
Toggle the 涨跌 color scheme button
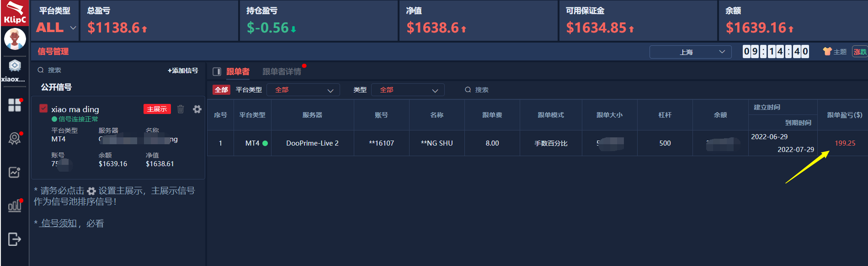(860, 52)
